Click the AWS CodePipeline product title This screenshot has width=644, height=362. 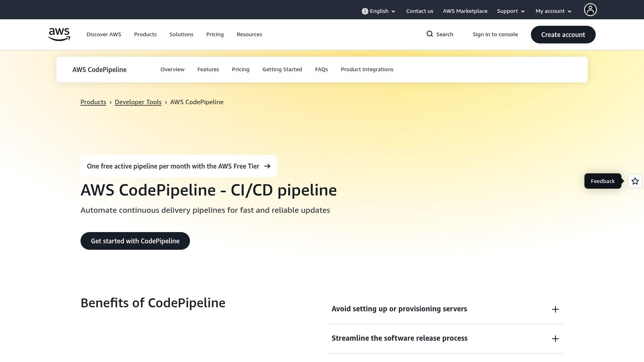99,70
